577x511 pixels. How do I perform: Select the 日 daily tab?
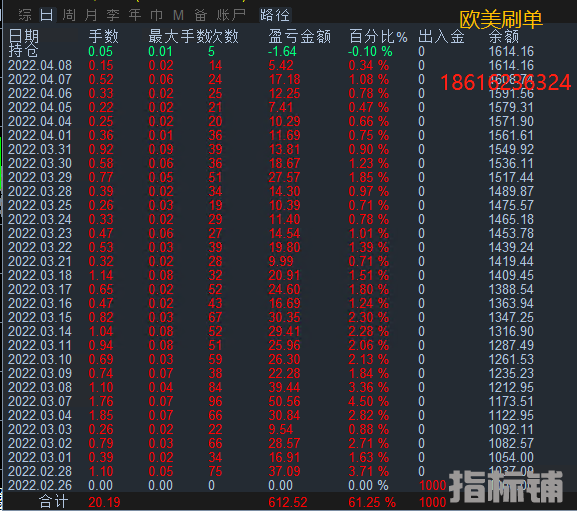(47, 15)
